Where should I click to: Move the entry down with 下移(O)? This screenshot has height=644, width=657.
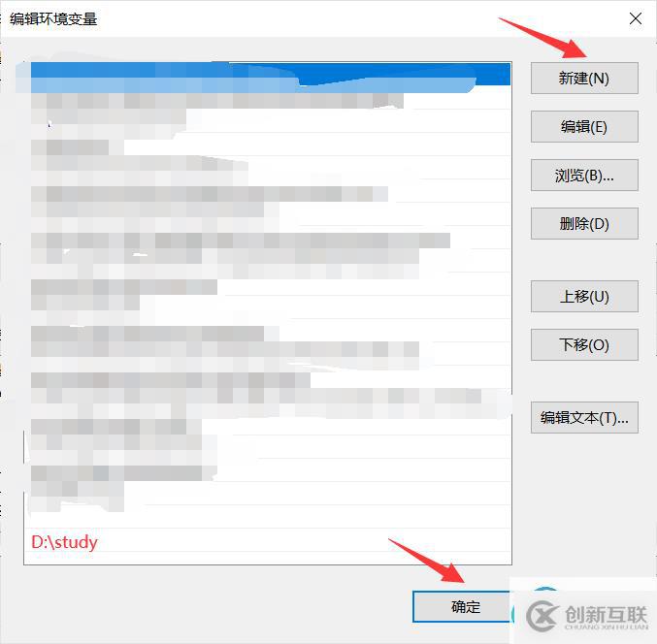[584, 344]
